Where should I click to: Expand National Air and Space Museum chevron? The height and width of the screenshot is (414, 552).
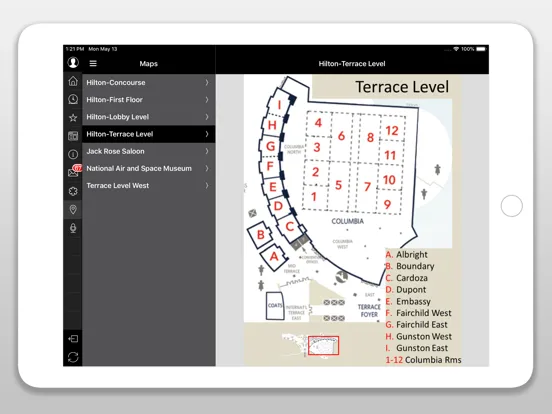click(x=207, y=168)
